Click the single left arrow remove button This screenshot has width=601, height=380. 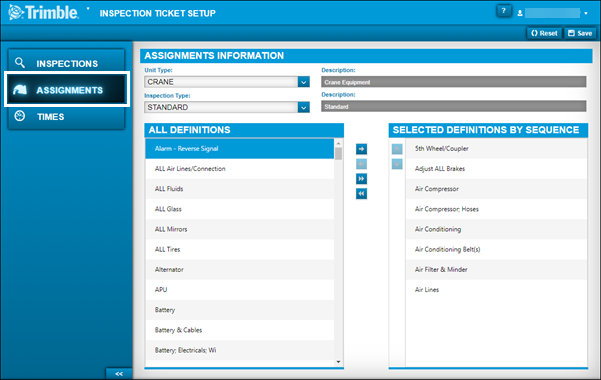point(361,164)
